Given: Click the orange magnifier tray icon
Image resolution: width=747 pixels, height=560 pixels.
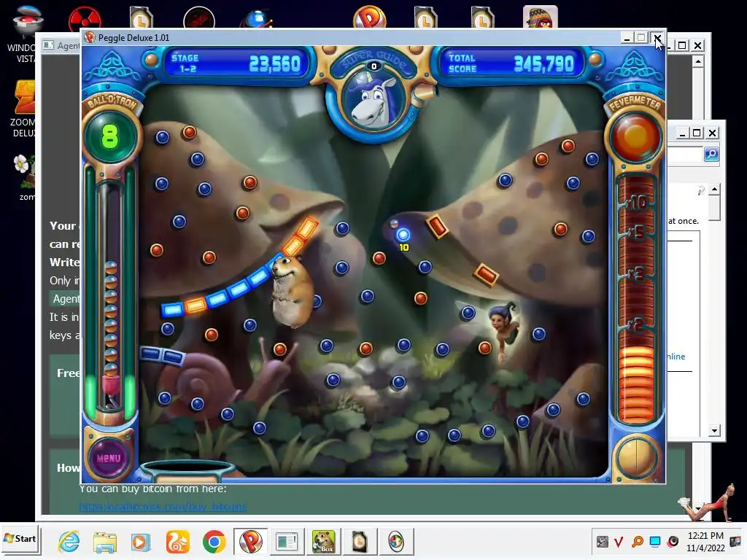Looking at the screenshot, I should click(636, 542).
